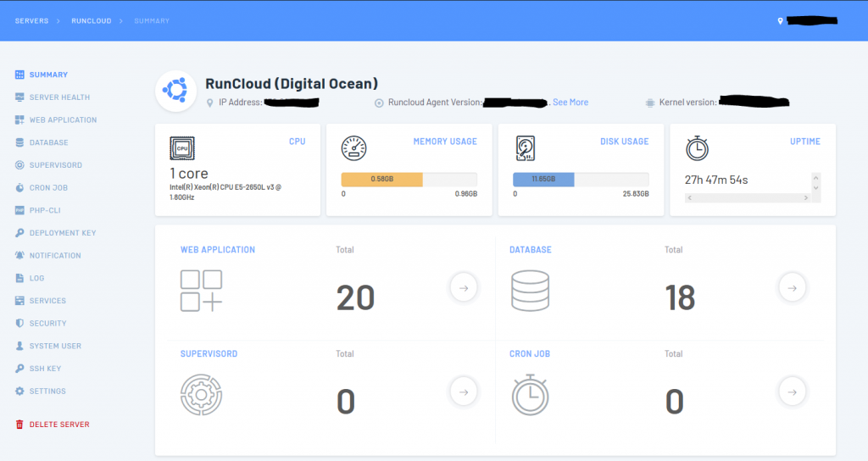Viewport: 868px width, 461px height.
Task: Go to Cron Job using arrow button
Action: point(792,391)
